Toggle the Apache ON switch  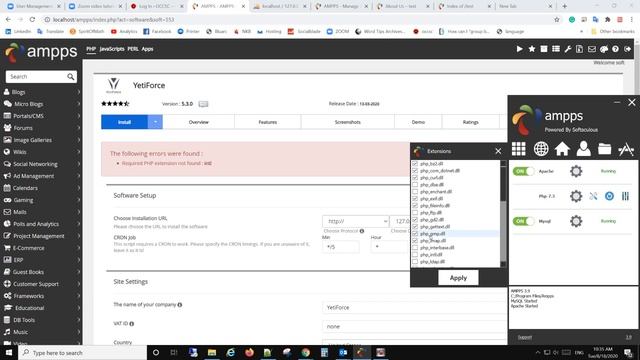523,171
